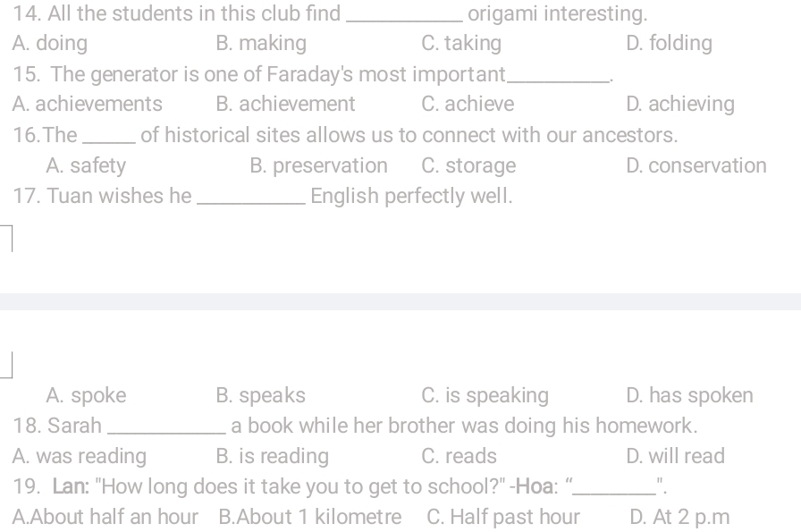The height and width of the screenshot is (532, 801).
Task: Choose 'A. was reading' for question 18
Action: click(x=80, y=456)
